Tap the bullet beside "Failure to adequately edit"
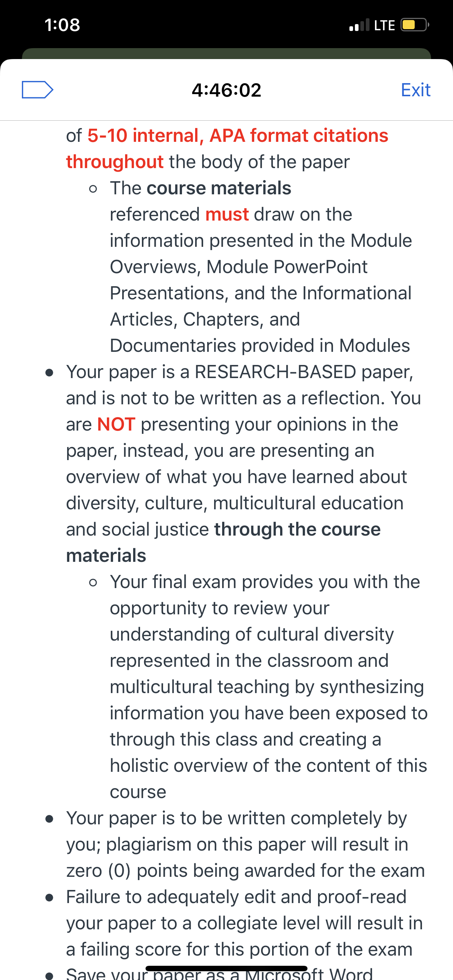This screenshot has height=980, width=453. click(x=49, y=898)
